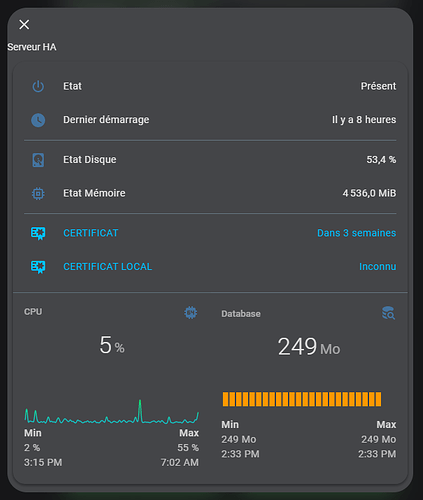
Task: Click the certificate icon beside CERTIFICAT
Action: point(38,233)
